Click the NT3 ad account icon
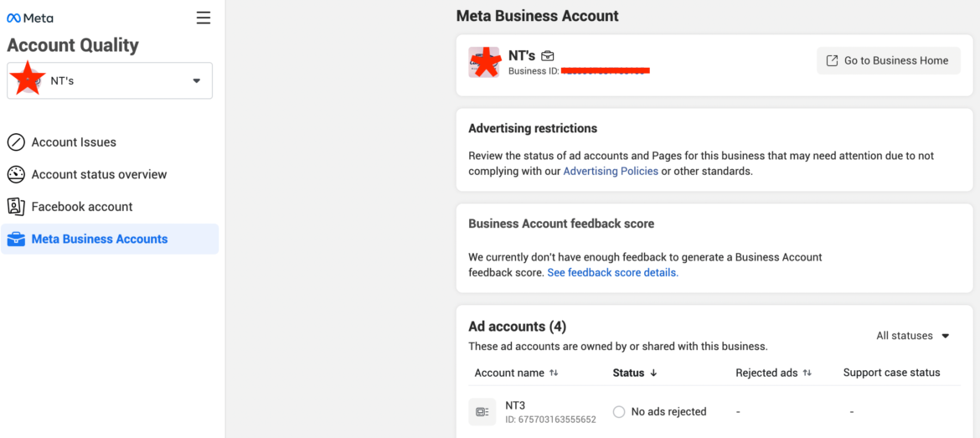The image size is (980, 438). click(x=482, y=412)
